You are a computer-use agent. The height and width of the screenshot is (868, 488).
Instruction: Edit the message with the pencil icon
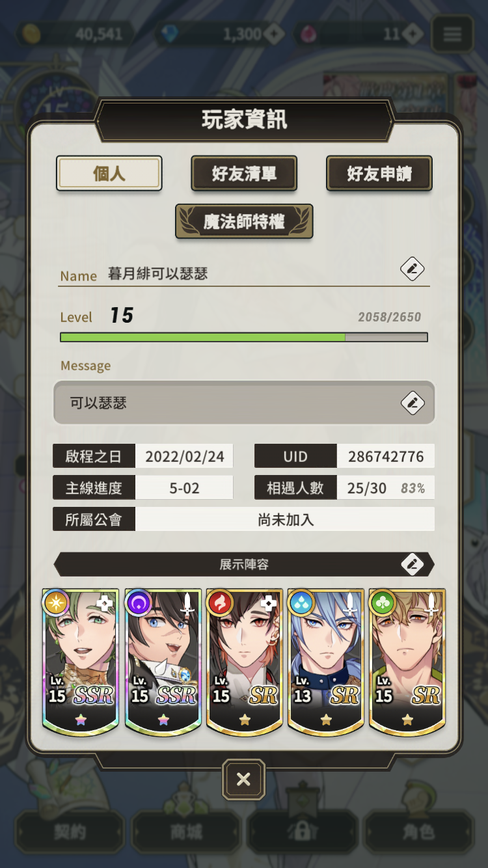coord(413,403)
